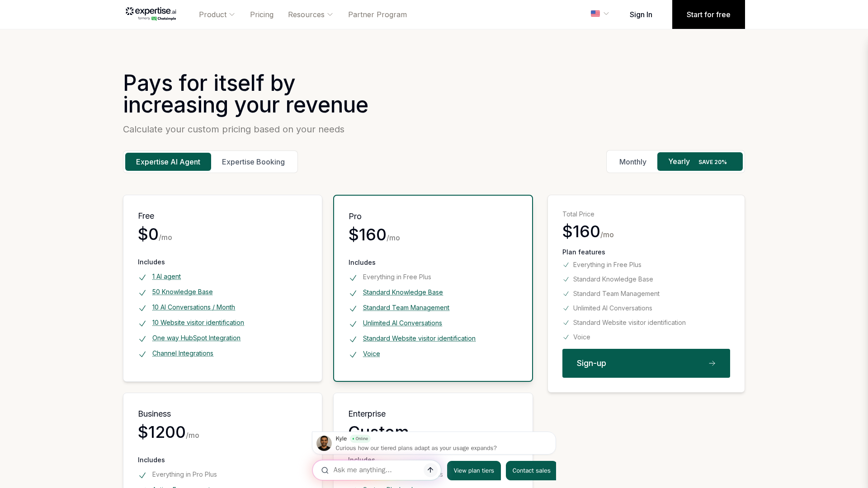This screenshot has height=488, width=868.
Task: Click the Ask me anything input field
Action: coord(375,470)
